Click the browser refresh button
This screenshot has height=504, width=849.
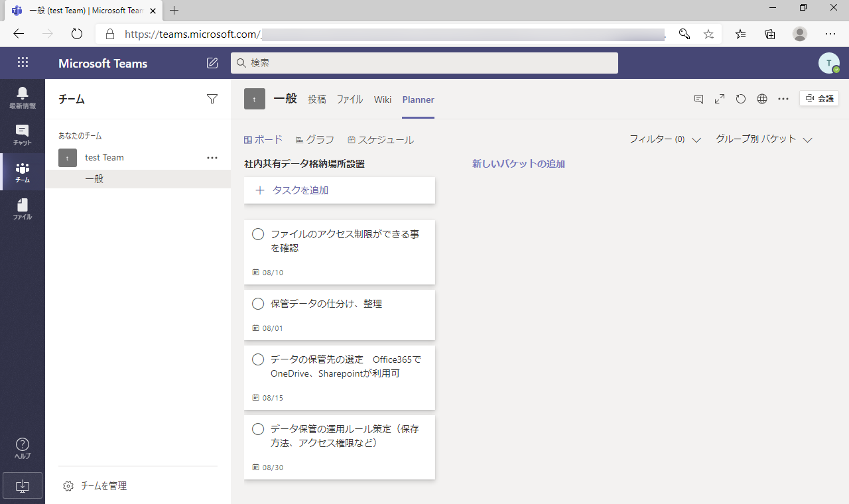(77, 34)
